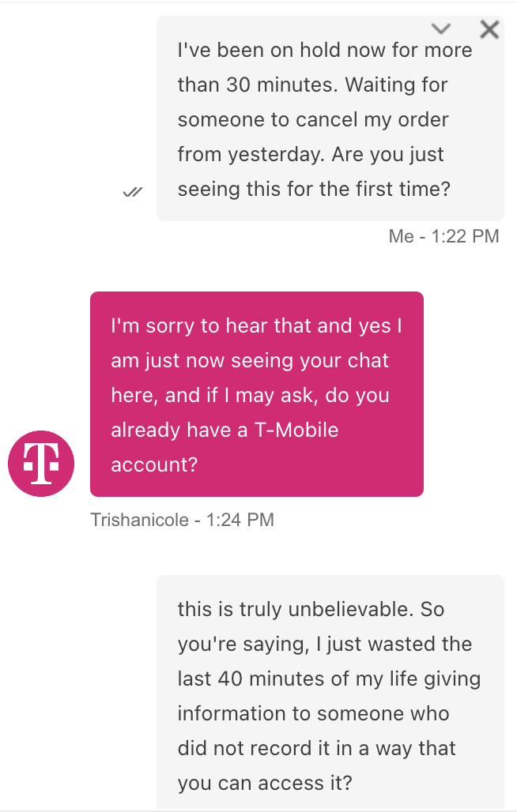
Task: Open options on Trishanicole's 1:24 PM reply
Action: coord(257,395)
